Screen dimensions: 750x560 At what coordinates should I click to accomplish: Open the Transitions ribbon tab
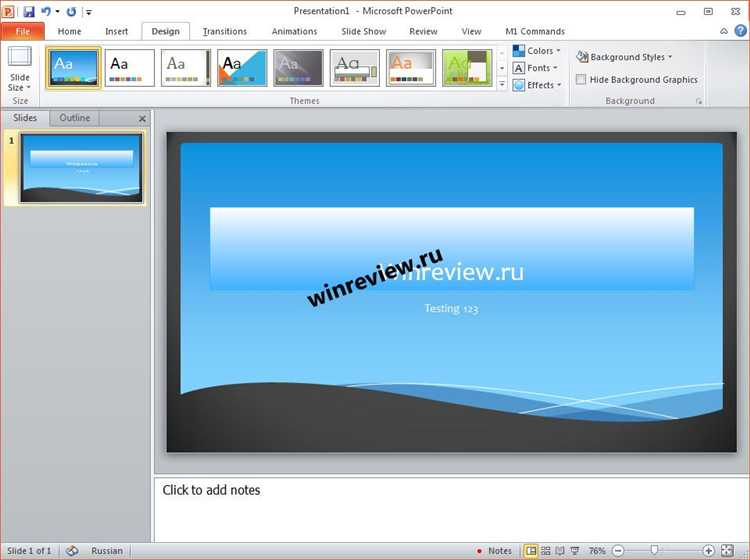pyautogui.click(x=224, y=32)
